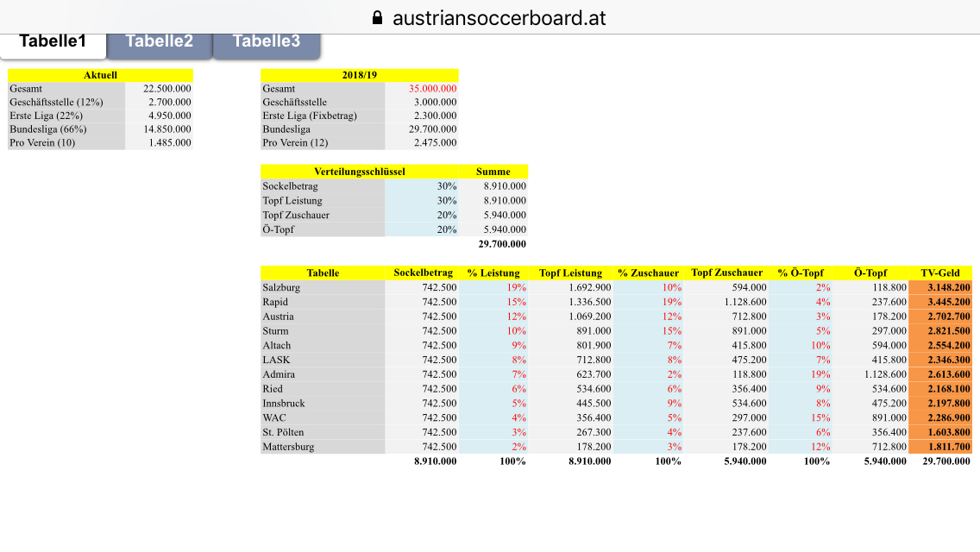The image size is (980, 552).
Task: Click the 22.500.000 Gesamt value
Action: (166, 89)
